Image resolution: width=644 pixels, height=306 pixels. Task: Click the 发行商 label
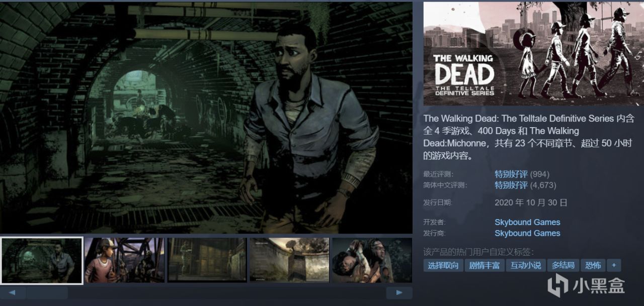pyautogui.click(x=435, y=234)
